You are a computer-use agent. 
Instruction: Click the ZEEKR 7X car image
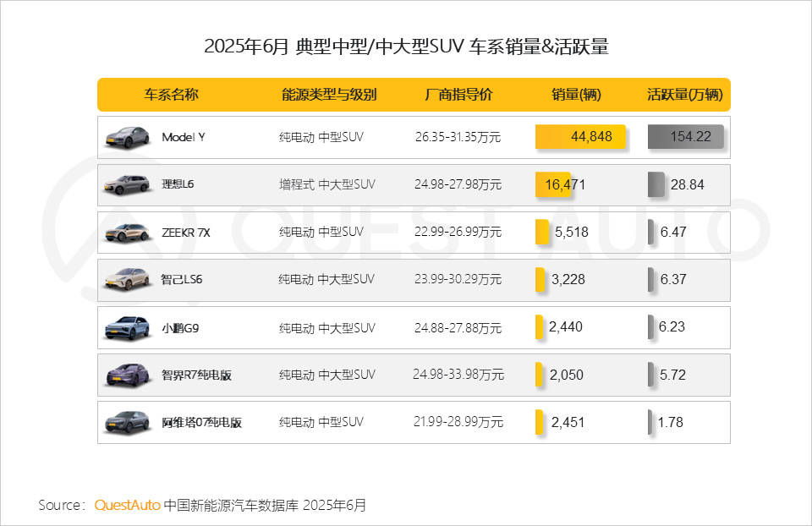coord(127,233)
